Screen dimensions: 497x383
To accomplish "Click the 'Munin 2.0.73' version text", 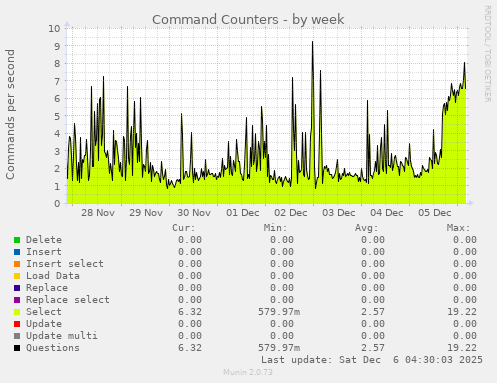I will pyautogui.click(x=248, y=372).
